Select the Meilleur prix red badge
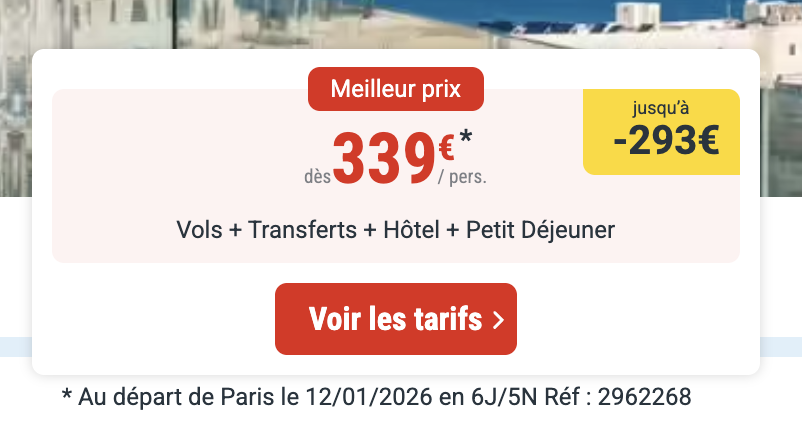 pyautogui.click(x=395, y=89)
